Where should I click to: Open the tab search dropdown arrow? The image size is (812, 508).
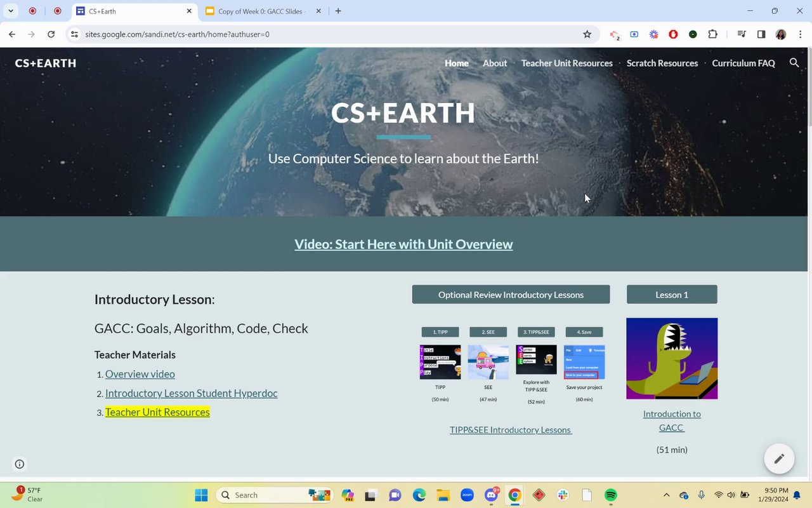tap(10, 11)
